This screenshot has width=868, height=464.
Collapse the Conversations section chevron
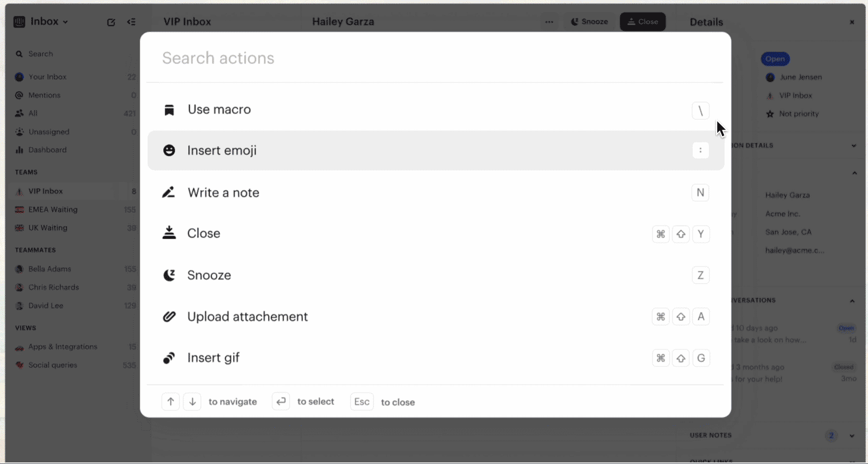pos(852,301)
